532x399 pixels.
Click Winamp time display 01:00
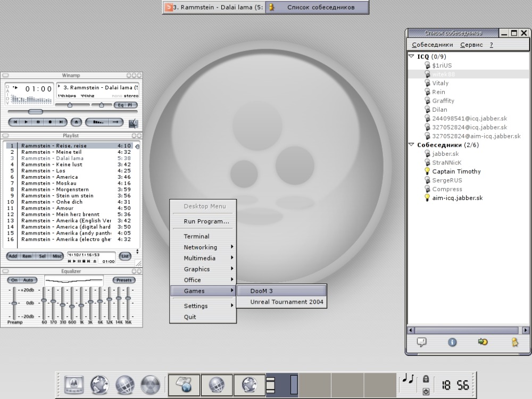pyautogui.click(x=38, y=89)
